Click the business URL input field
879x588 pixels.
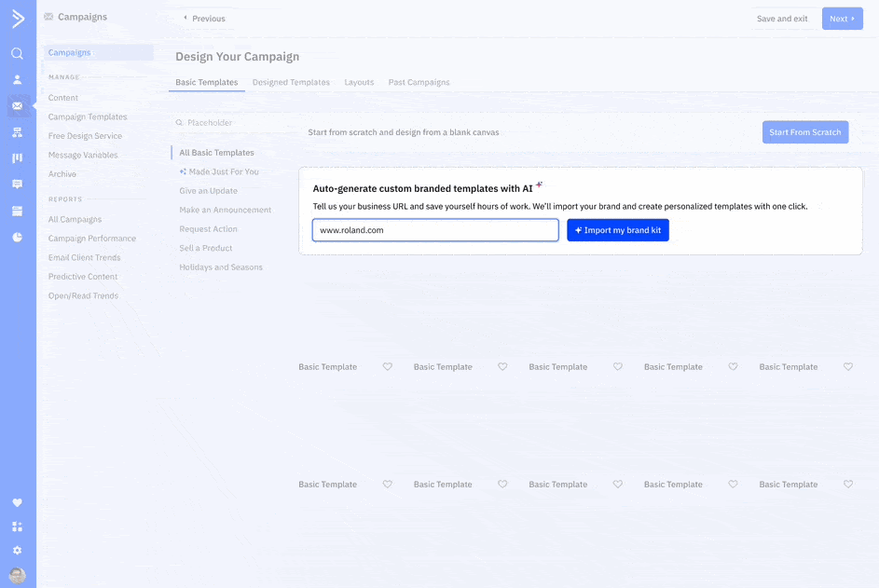point(435,229)
